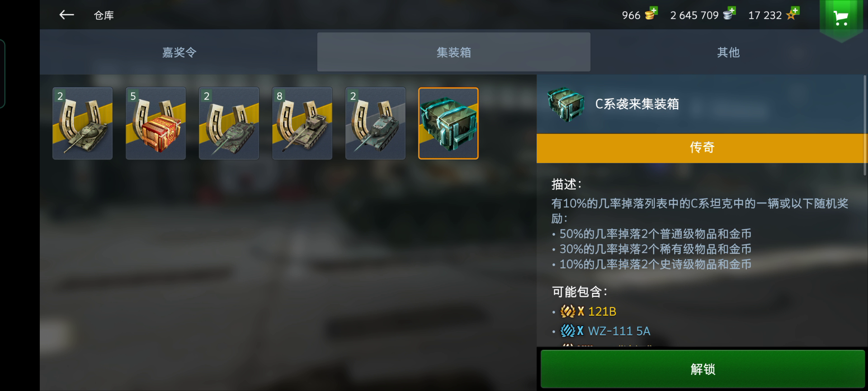Image resolution: width=868 pixels, height=391 pixels.
Task: Select the highlighted teal C系袭来 container
Action: pyautogui.click(x=448, y=123)
